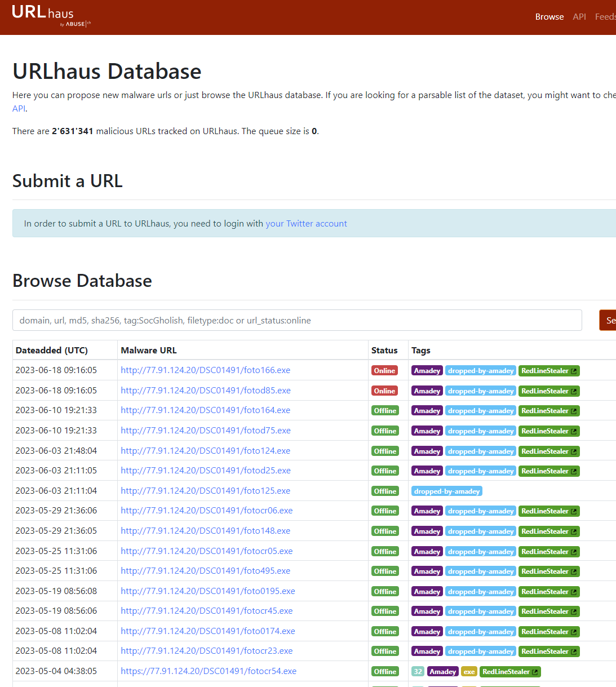The width and height of the screenshot is (616, 687).
Task: Click dropped-by-amadey tag on foto125.exe row
Action: pos(447,491)
